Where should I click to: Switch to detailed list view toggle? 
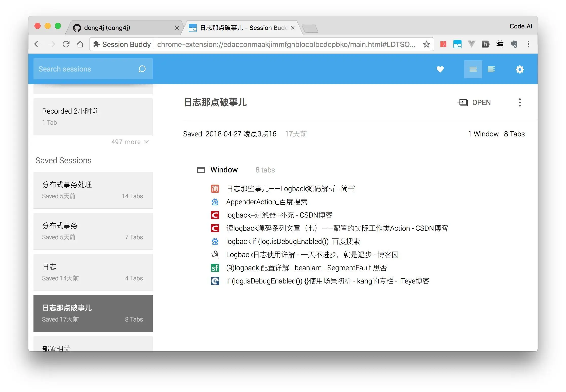[x=491, y=69]
